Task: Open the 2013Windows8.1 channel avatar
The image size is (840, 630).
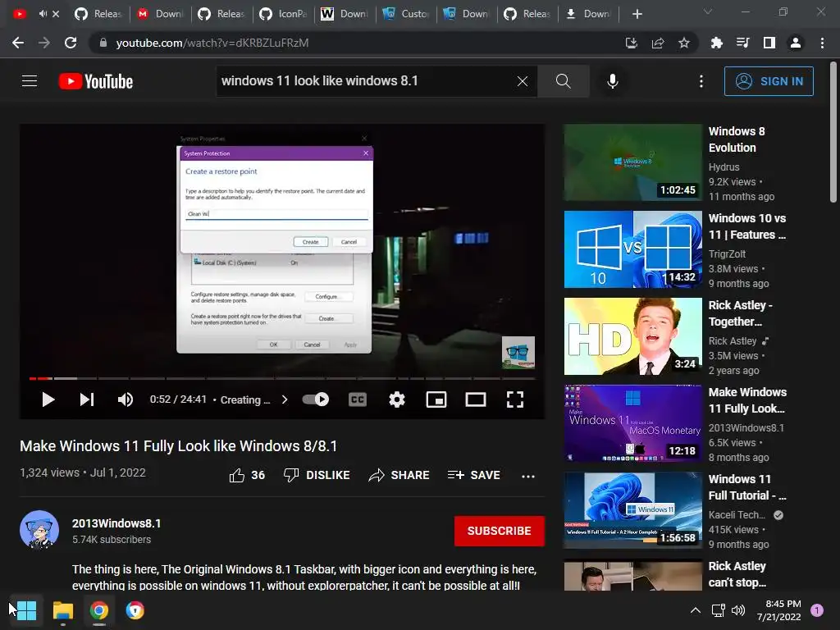Action: tap(39, 531)
